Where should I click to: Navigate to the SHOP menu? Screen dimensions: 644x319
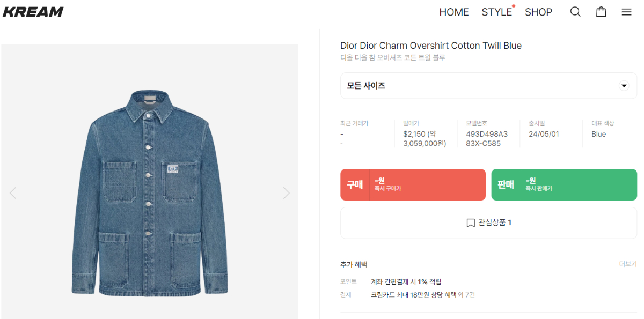click(538, 12)
